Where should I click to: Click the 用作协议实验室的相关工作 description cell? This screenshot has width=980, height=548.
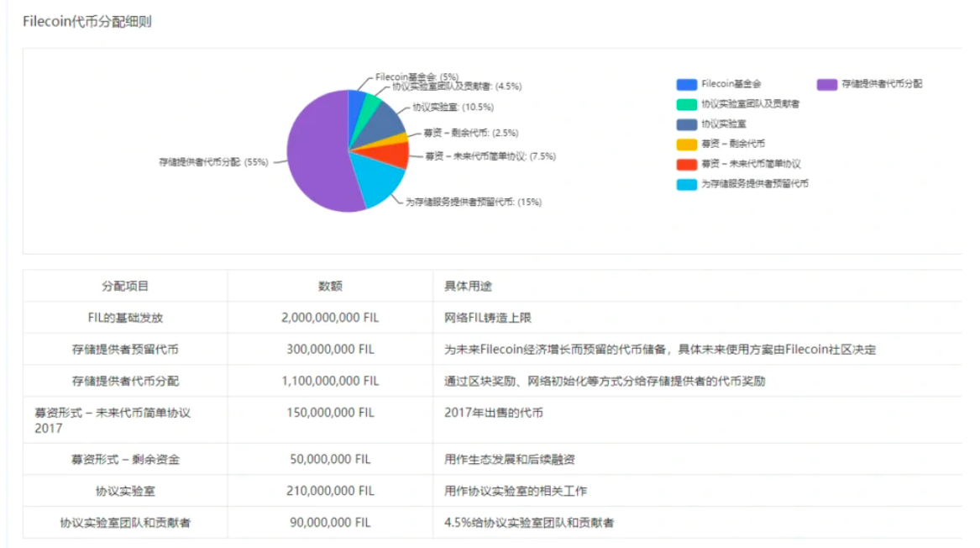click(x=515, y=491)
